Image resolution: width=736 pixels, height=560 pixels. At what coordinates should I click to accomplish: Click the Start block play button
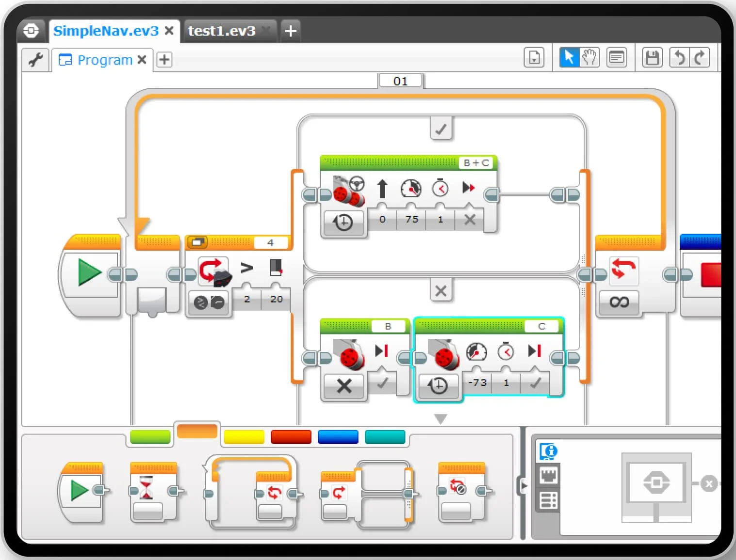coord(89,272)
